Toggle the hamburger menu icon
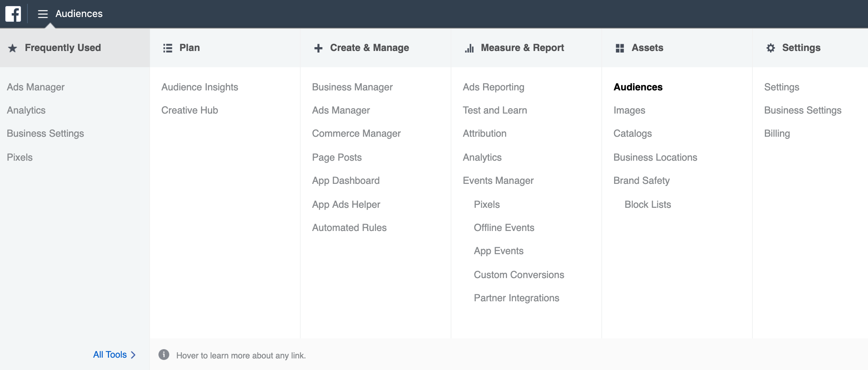 point(43,14)
